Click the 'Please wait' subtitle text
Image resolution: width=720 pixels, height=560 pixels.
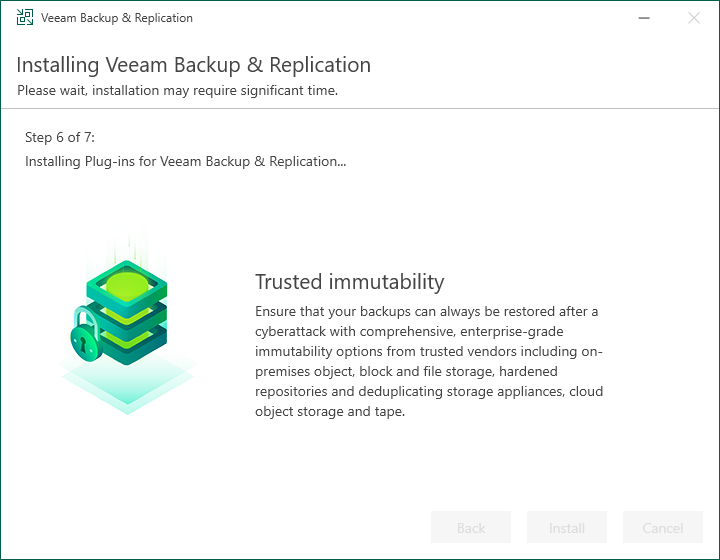178,90
